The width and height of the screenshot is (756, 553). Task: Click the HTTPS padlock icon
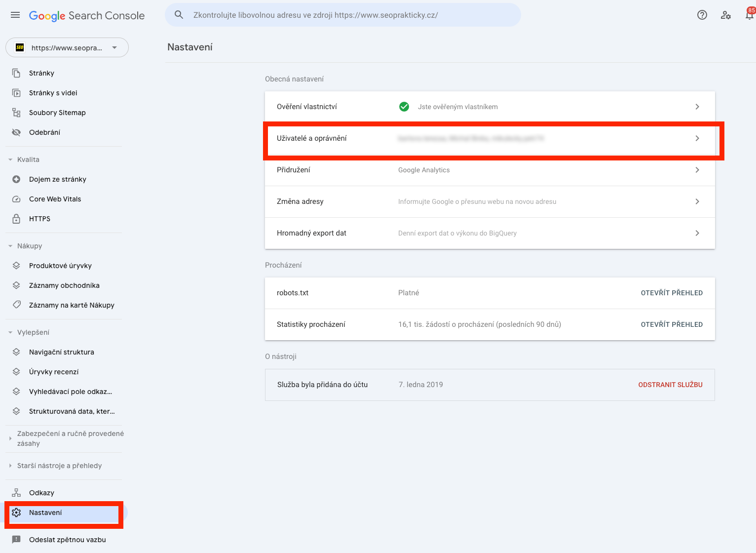pyautogui.click(x=16, y=219)
